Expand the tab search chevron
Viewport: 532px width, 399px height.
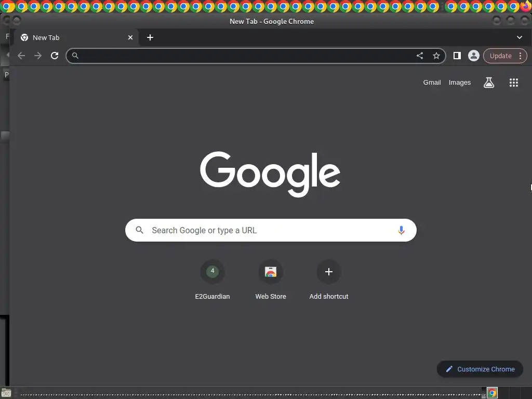pos(520,37)
